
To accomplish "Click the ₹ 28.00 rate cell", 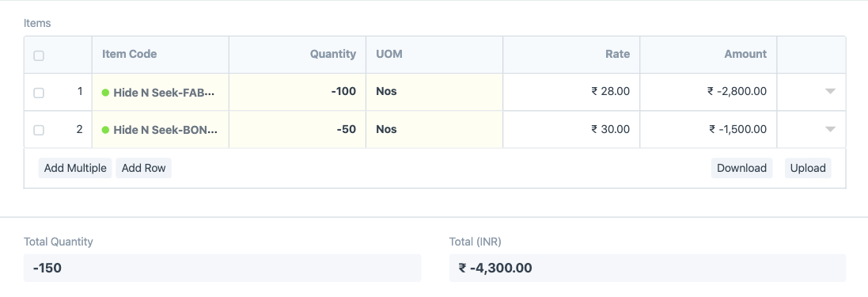I will pyautogui.click(x=571, y=92).
